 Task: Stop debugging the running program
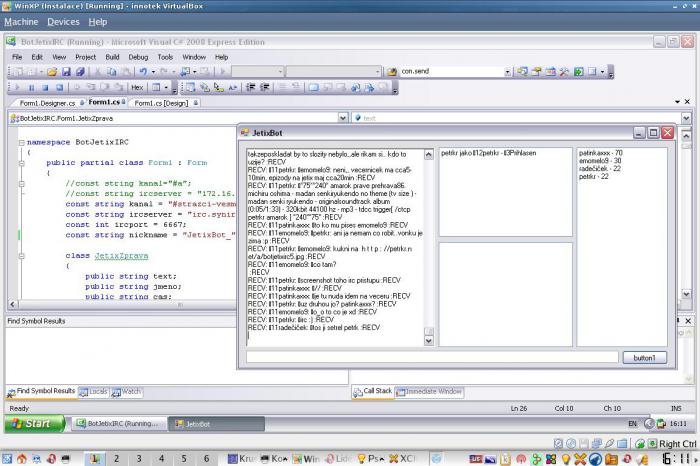45,87
